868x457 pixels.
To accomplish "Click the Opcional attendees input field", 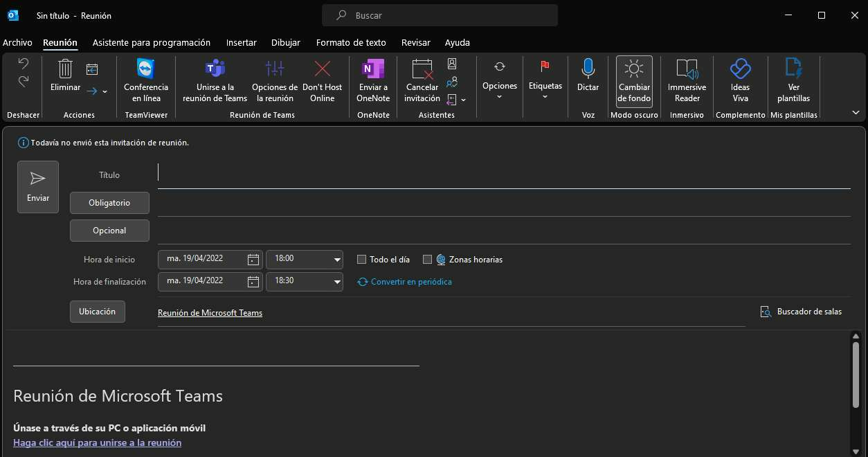I will 504,231.
